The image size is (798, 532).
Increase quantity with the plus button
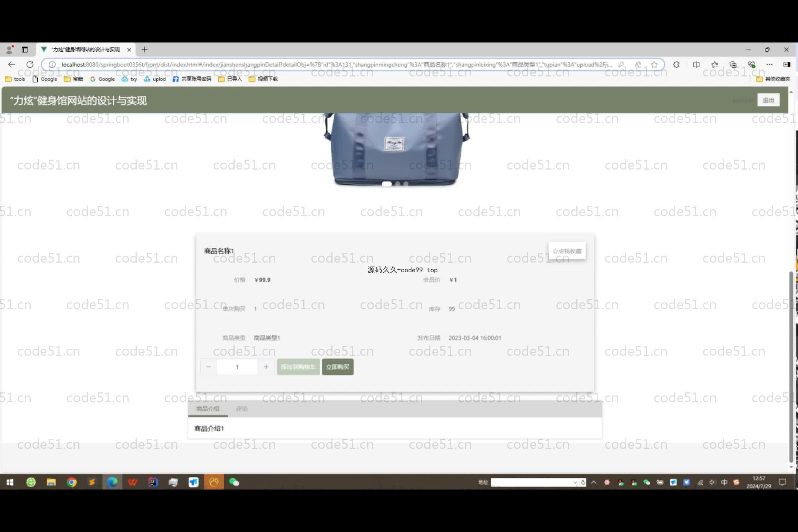pos(266,367)
